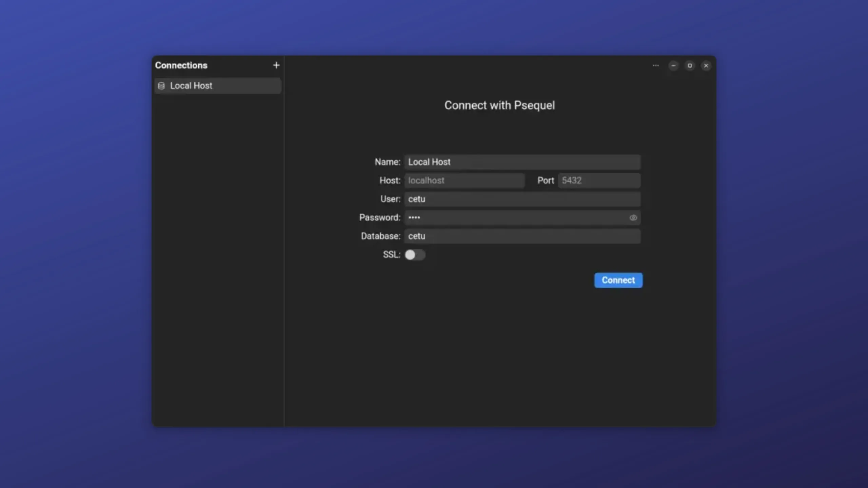Close the Psequel window

tap(706, 65)
